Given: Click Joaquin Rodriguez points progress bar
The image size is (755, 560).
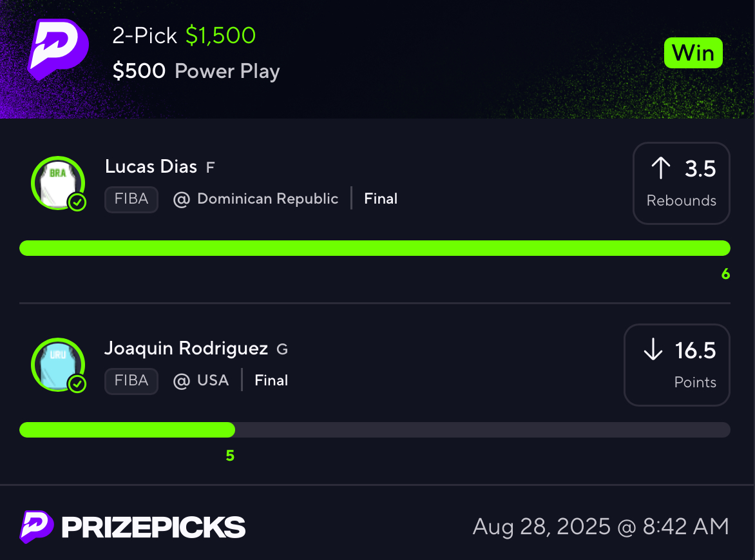Looking at the screenshot, I should coord(375,430).
